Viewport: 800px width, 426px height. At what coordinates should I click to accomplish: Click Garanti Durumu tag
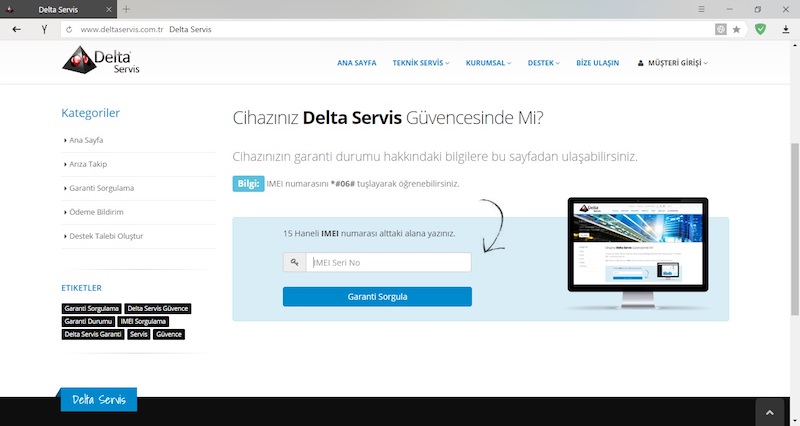[88, 321]
